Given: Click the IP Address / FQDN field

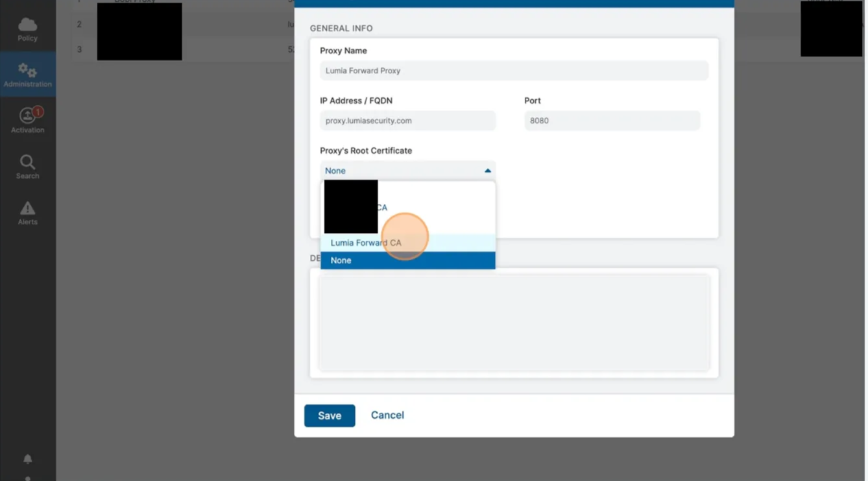Looking at the screenshot, I should (x=407, y=121).
